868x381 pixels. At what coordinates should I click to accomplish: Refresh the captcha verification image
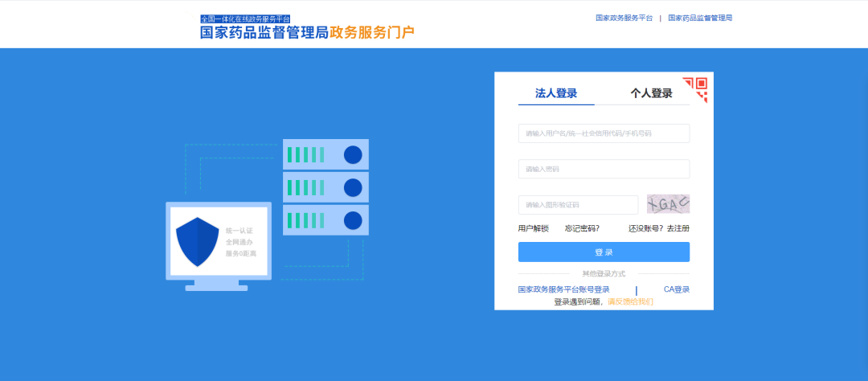tap(668, 204)
